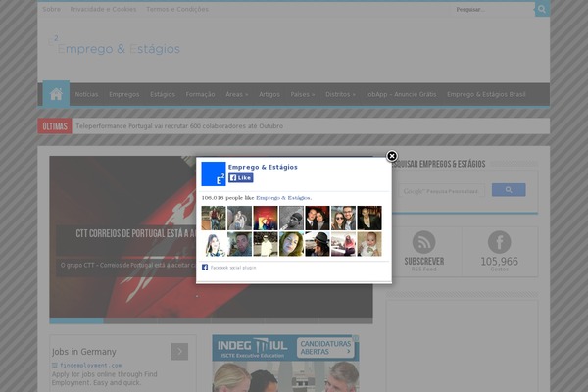Screen dimensions: 588x392
Task: Click the Facebook 105,966 Gostos icon
Action: click(x=499, y=242)
